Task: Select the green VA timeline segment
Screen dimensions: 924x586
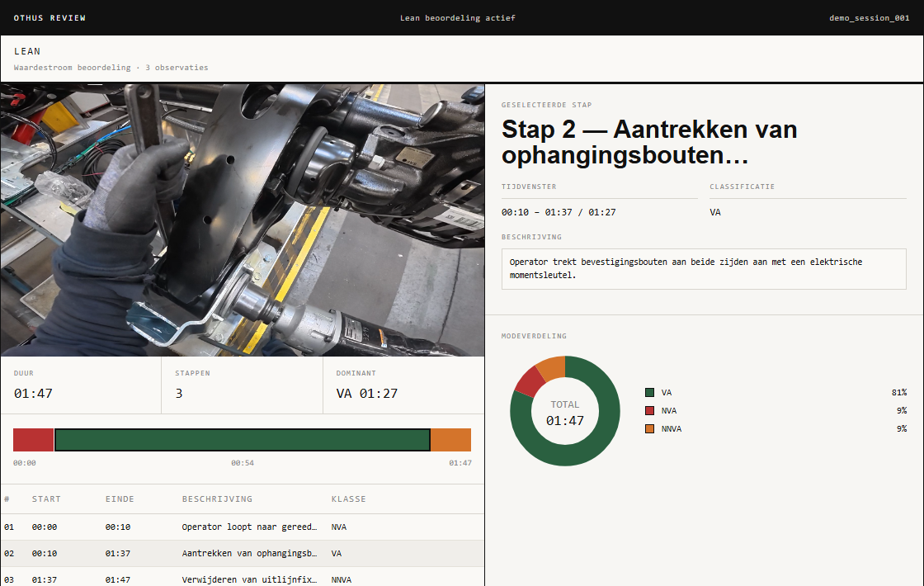Action: 243,440
